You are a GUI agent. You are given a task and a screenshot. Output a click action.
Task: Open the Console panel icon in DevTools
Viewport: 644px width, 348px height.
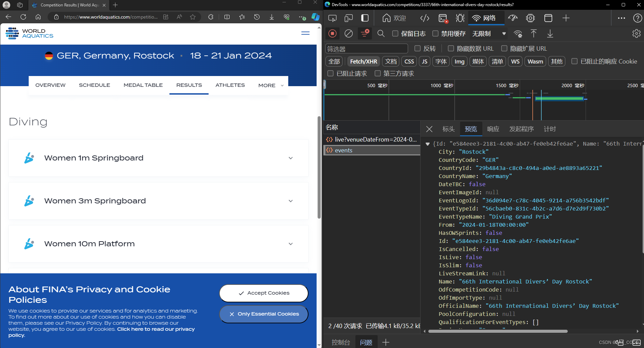443,18
